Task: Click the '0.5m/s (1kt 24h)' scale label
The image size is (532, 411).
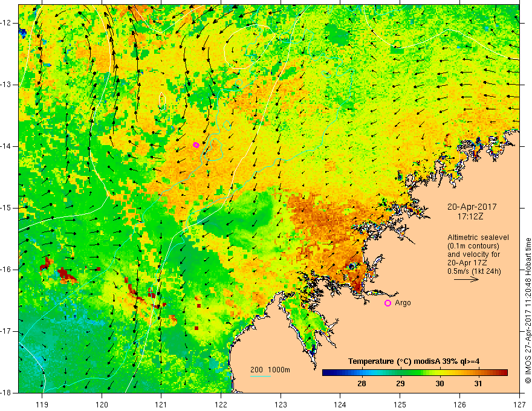Action: click(474, 271)
